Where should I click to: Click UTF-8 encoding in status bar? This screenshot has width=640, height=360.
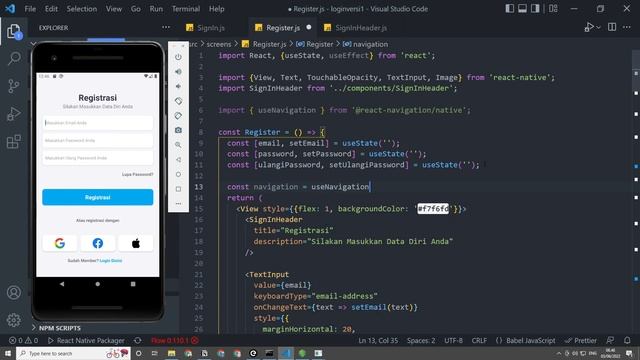(x=453, y=340)
